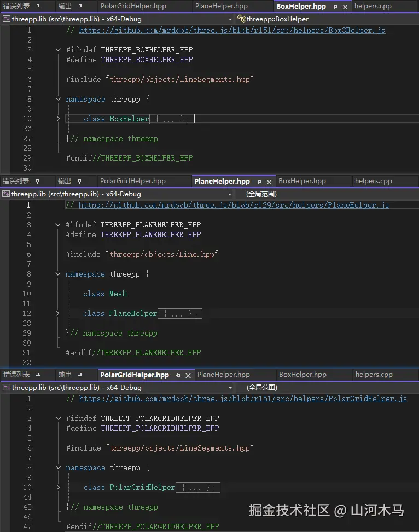The height and width of the screenshot is (532, 419).
Task: Open (全局范围) scope dropdown in PolarGridHelper-active pane
Action: pyautogui.click(x=327, y=388)
